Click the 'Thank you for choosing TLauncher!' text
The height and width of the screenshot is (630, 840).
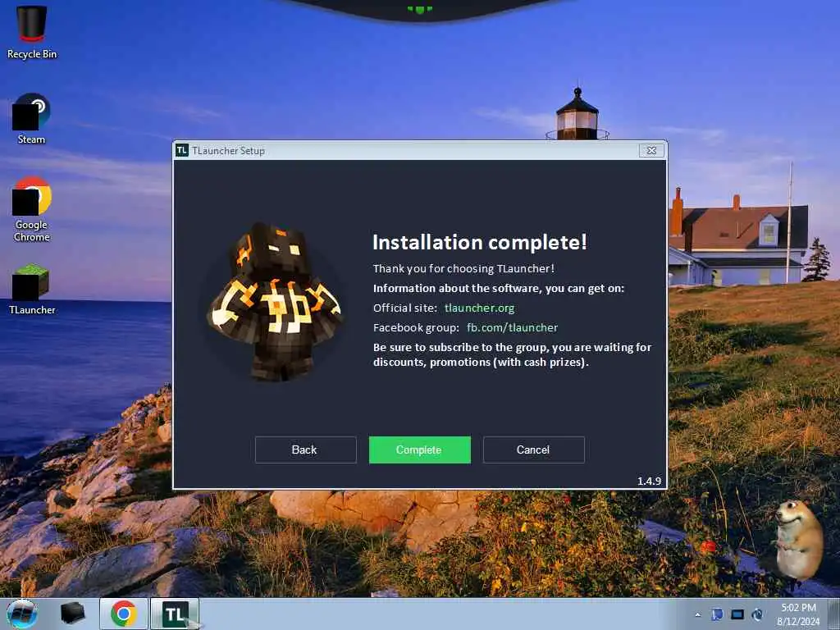click(463, 268)
